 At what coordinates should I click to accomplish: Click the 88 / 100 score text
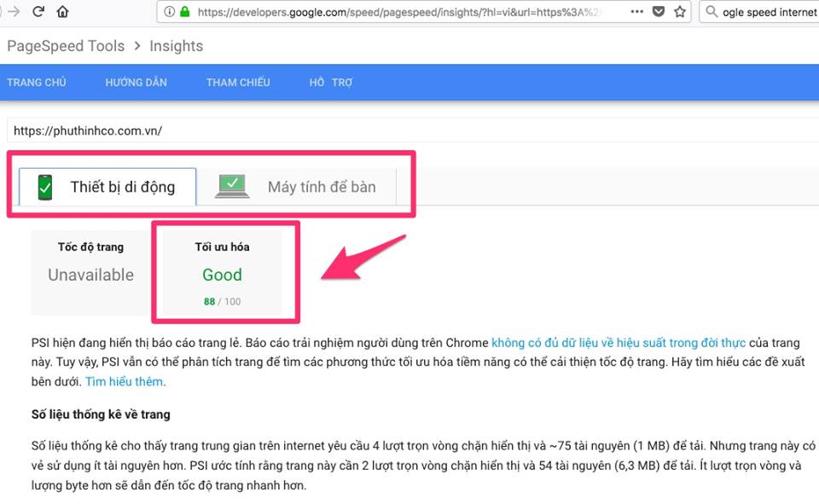click(222, 301)
